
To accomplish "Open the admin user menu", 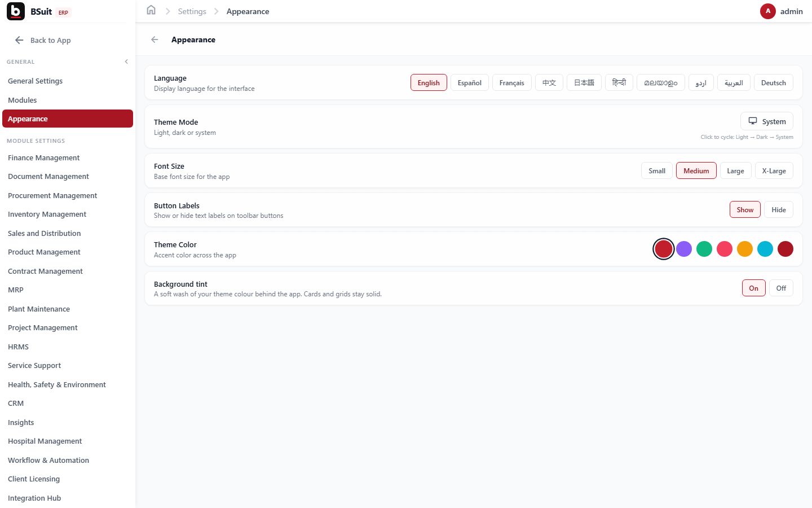I will [782, 11].
